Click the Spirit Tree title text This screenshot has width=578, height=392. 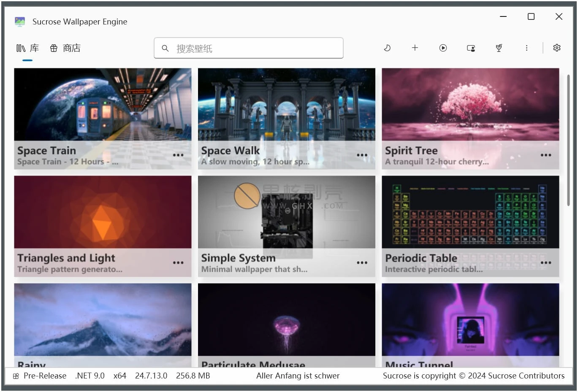[x=411, y=151]
